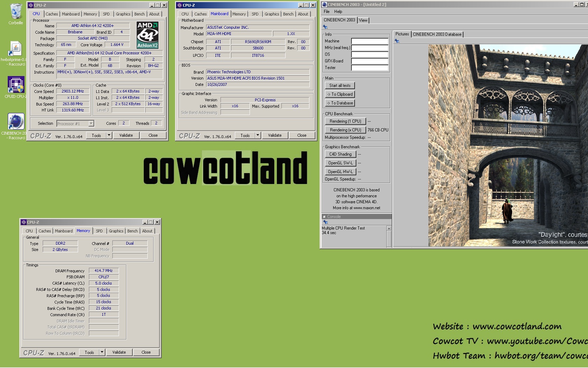Click the Tester input field
Viewport: 588px width, 368px height.
click(370, 68)
